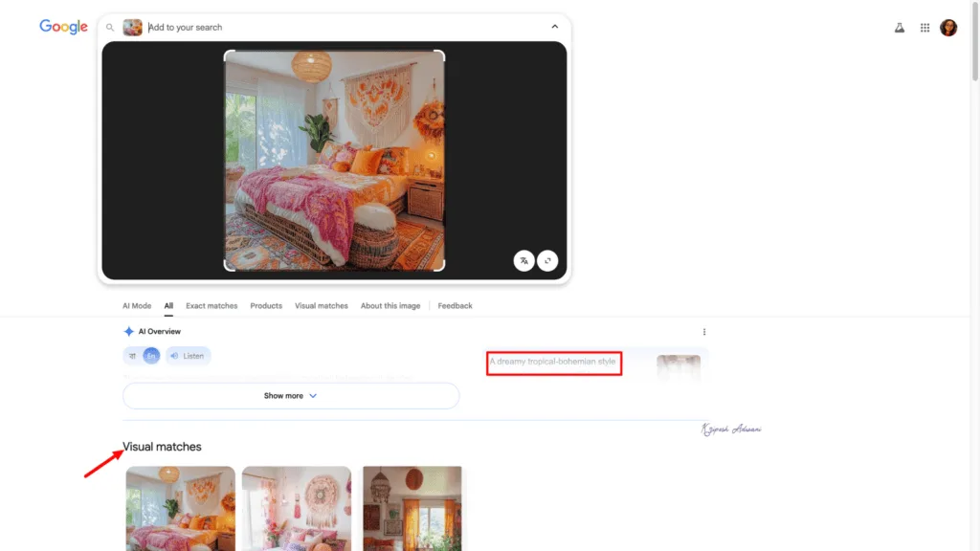980x551 pixels.
Task: Open your Google account avatar
Action: pos(948,27)
